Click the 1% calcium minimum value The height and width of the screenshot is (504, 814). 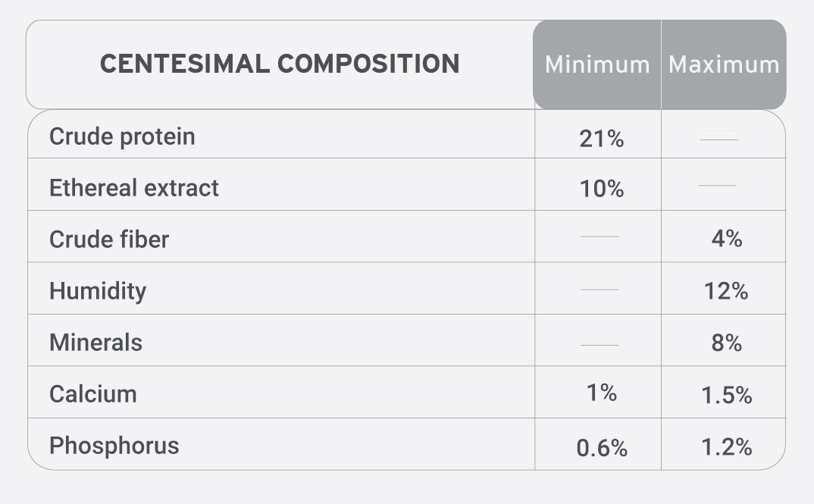(x=601, y=393)
